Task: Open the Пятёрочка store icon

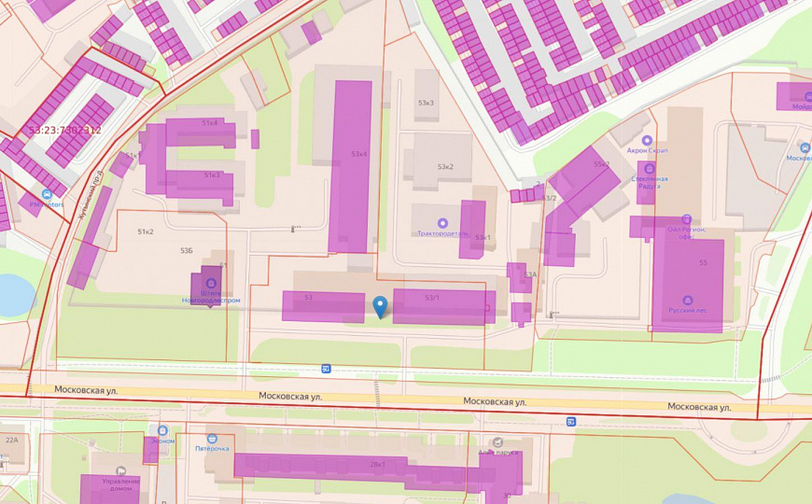Action: 212,438
